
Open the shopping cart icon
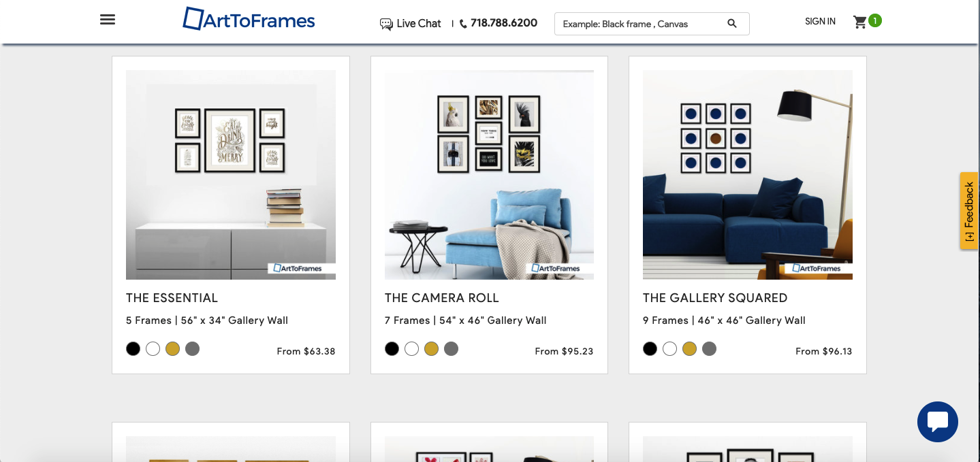click(x=860, y=22)
